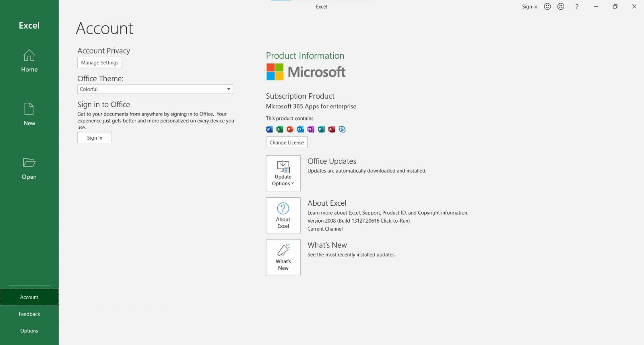Click the Current Channel text
This screenshot has height=345, width=644.
[x=325, y=229]
